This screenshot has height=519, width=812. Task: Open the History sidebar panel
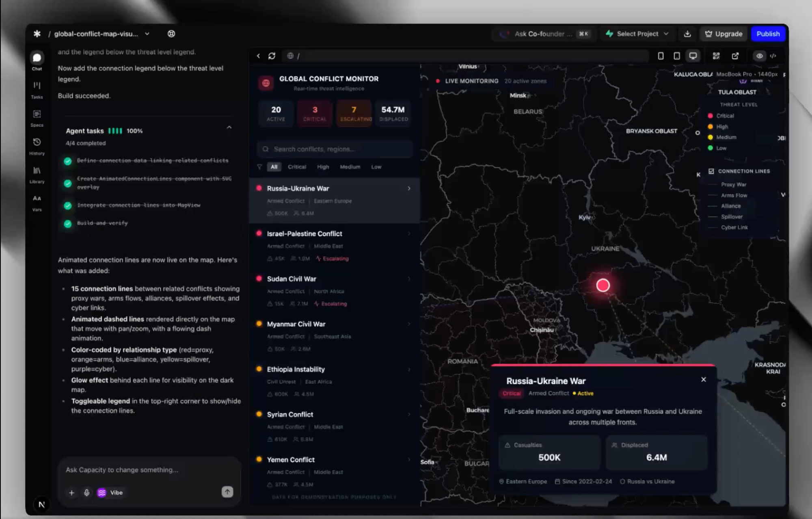pos(37,146)
